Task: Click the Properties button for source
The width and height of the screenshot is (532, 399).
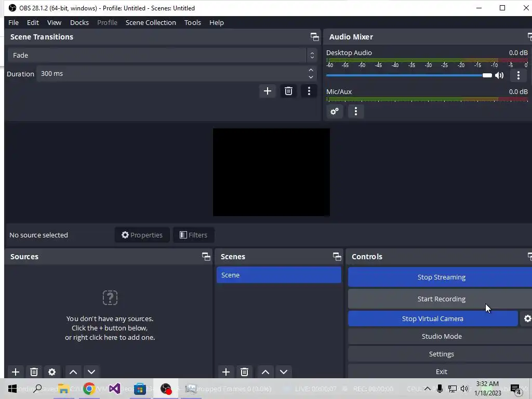Action: [x=142, y=235]
